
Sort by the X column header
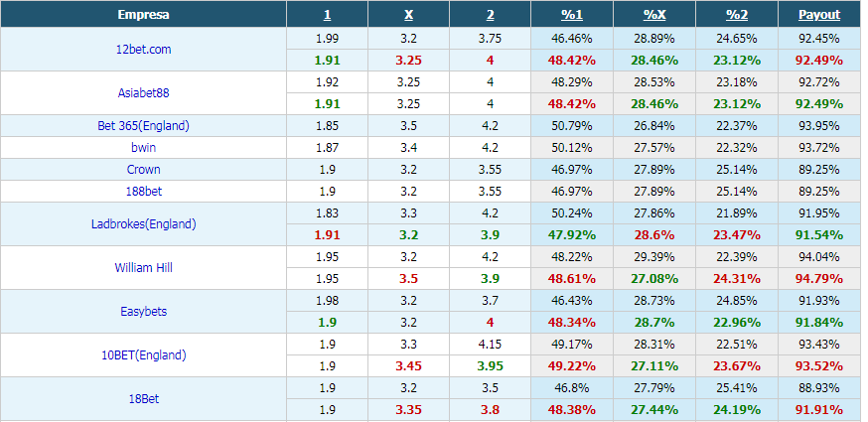coord(408,15)
